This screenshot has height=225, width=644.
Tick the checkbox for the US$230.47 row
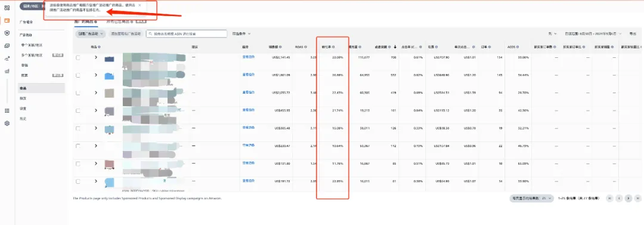(x=78, y=146)
